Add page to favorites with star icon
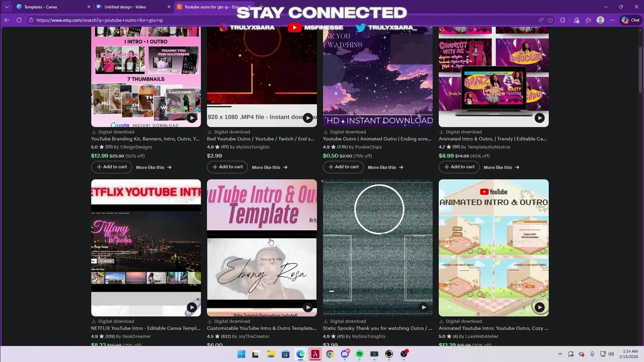Image resolution: width=644 pixels, height=362 pixels. coord(551,20)
